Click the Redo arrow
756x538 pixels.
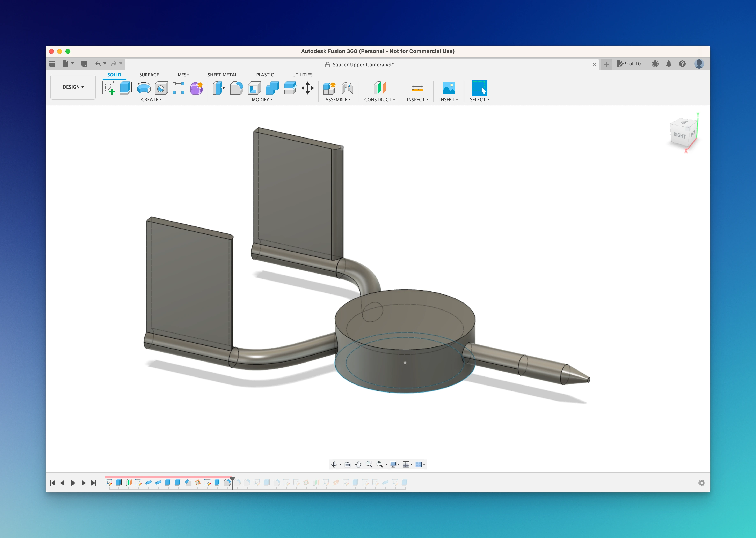coord(114,63)
